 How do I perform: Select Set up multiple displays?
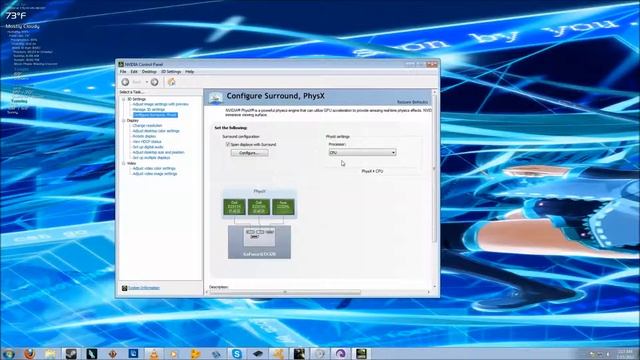pyautogui.click(x=151, y=158)
